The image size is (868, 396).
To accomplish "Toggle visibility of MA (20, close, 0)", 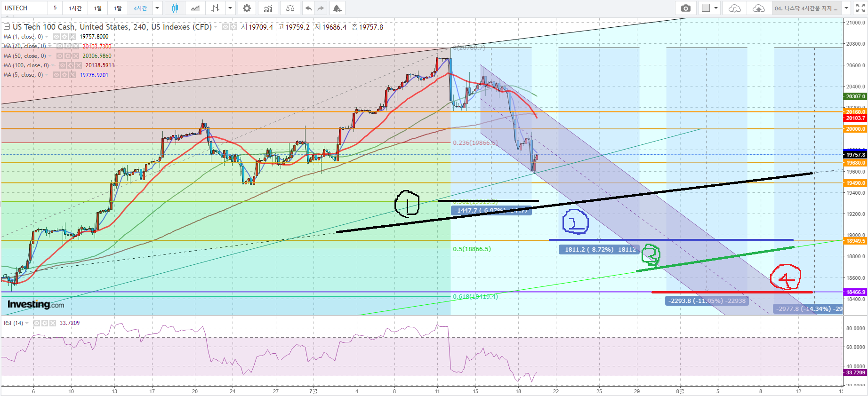I will pyautogui.click(x=60, y=46).
